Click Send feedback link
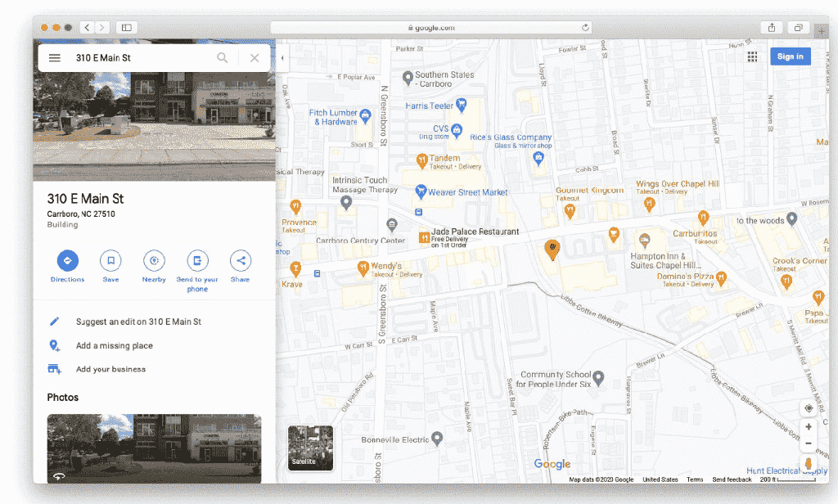Viewport: 838px width, 504px height. [x=732, y=479]
